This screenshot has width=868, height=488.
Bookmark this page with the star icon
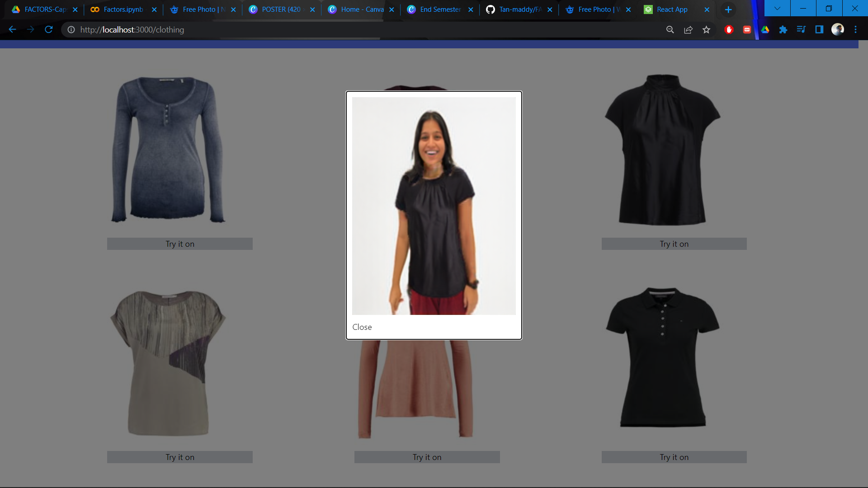pyautogui.click(x=706, y=30)
